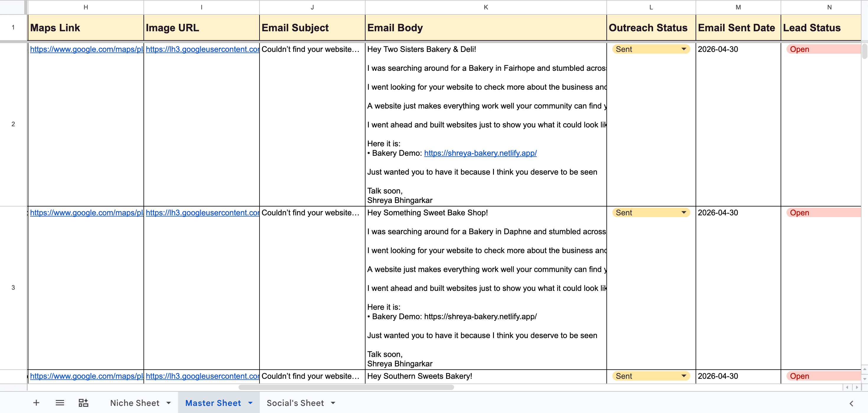Select the "Image URL" header cell
Image resolution: width=868 pixels, height=413 pixels.
tap(201, 28)
